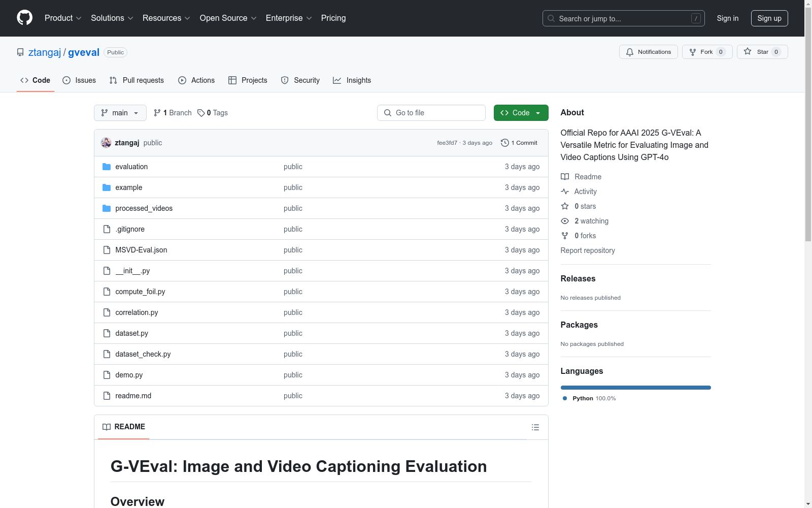Click the Packages heading
This screenshot has height=508, width=812.
click(x=579, y=325)
